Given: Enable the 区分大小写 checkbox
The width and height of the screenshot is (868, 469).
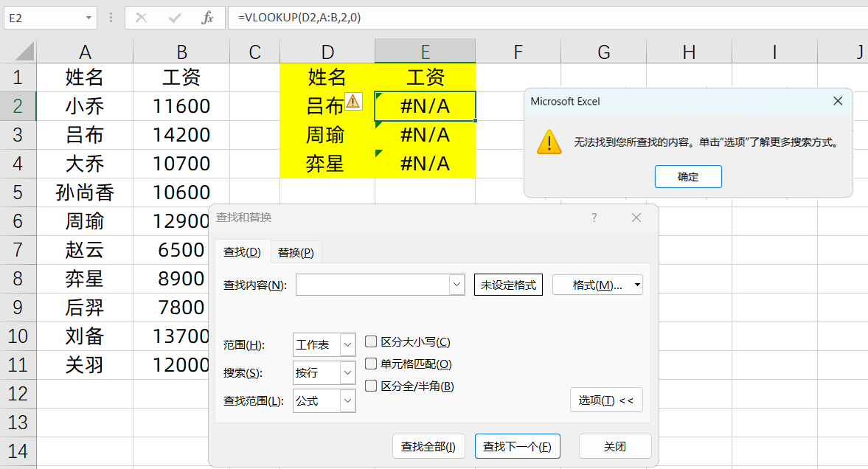Looking at the screenshot, I should pyautogui.click(x=371, y=341).
